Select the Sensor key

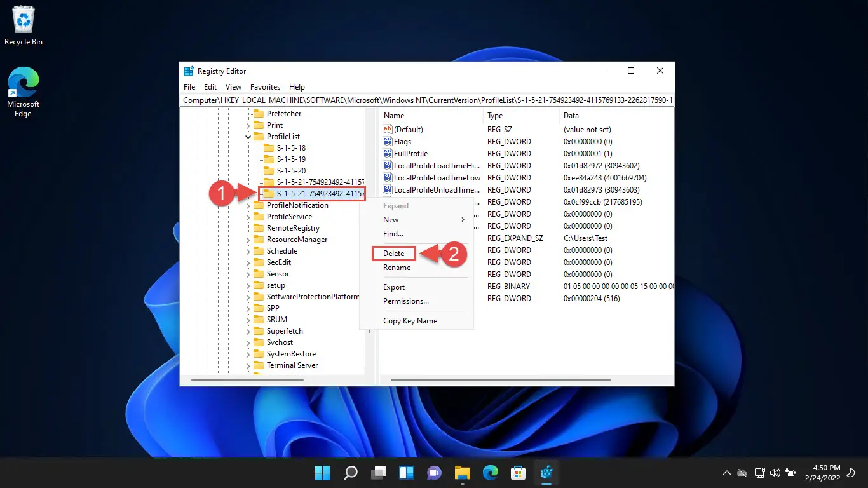click(278, 274)
